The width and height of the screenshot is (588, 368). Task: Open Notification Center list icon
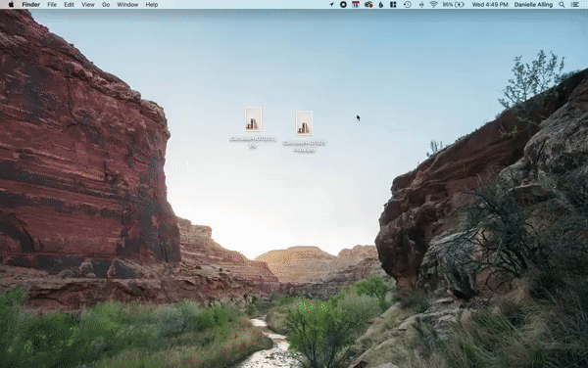pyautogui.click(x=575, y=5)
